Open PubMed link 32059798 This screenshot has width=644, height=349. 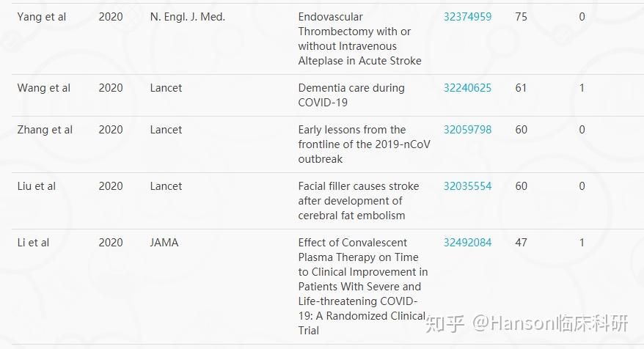[467, 130]
